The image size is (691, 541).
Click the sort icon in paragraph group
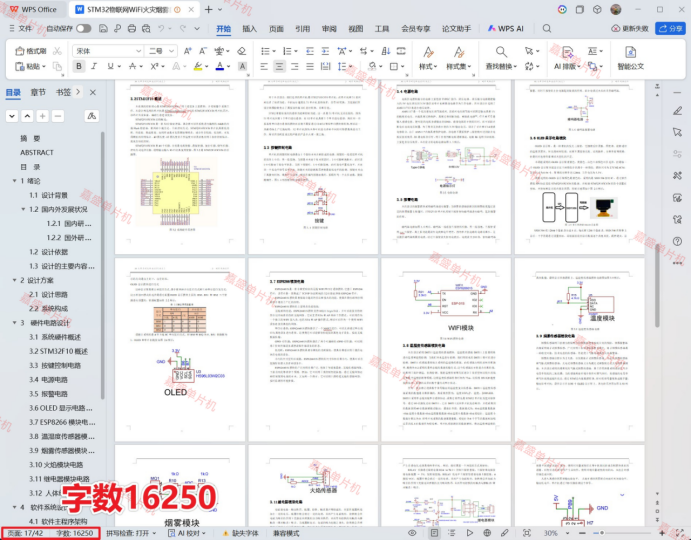(x=386, y=51)
